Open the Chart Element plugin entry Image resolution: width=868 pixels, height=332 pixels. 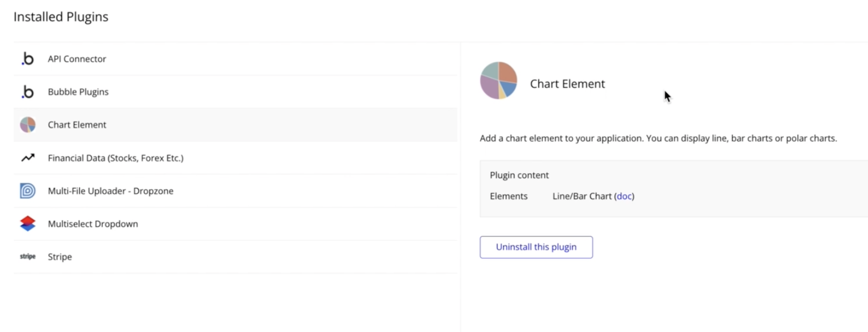coord(77,125)
